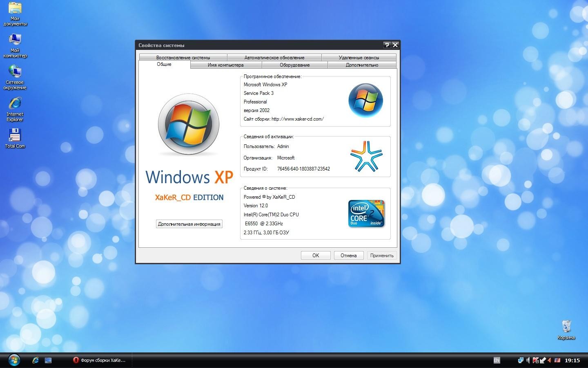Screen dimensions: 588x368
Task: Click the organization value Microsoft
Action: [286, 158]
